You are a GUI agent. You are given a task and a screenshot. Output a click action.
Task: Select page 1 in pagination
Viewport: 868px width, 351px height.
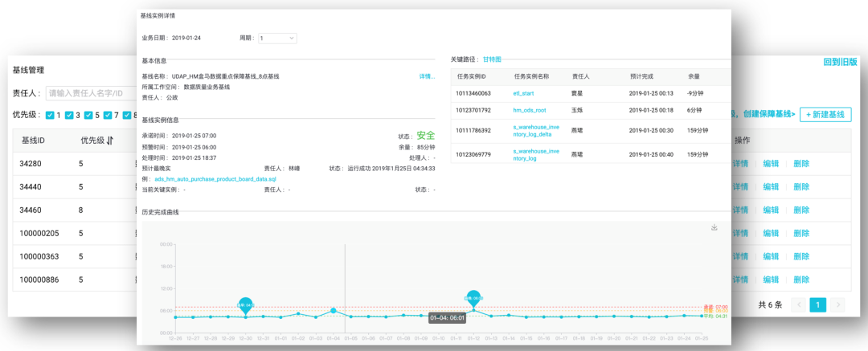[x=817, y=305]
